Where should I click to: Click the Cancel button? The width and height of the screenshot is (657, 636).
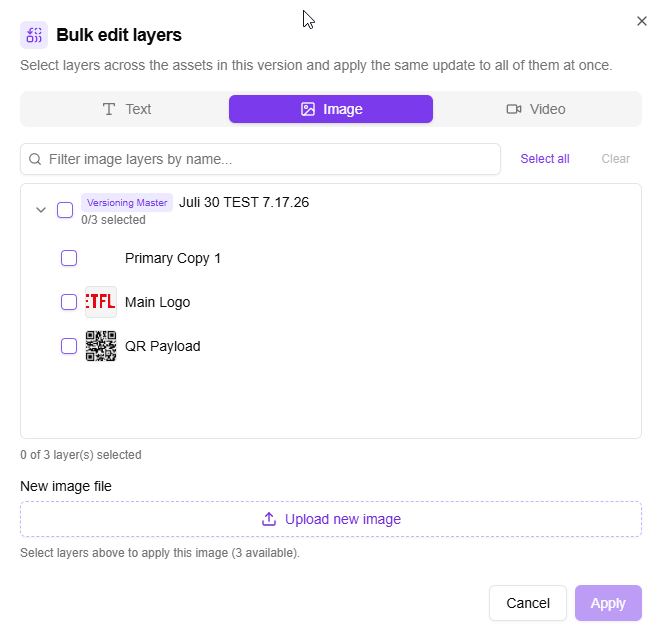528,603
